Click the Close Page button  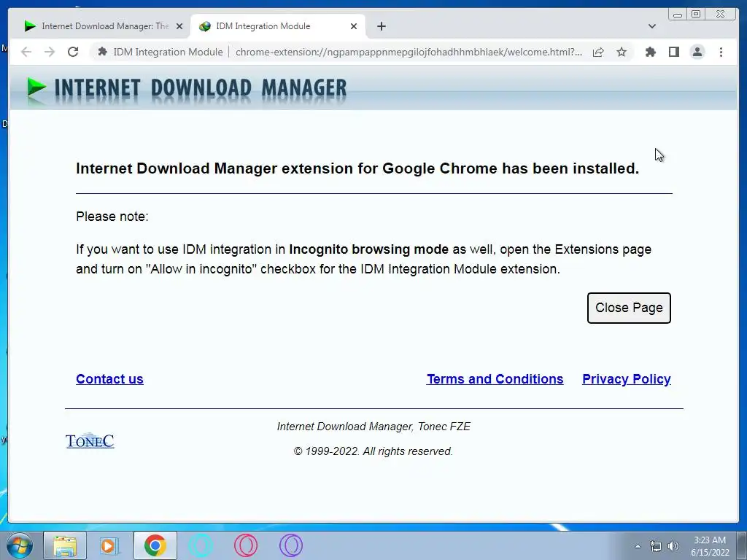629,308
